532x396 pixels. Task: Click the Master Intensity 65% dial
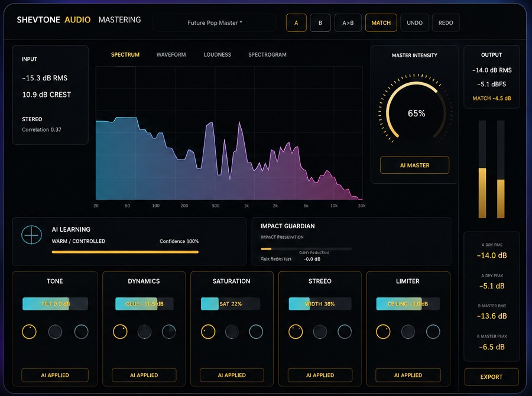coord(416,112)
